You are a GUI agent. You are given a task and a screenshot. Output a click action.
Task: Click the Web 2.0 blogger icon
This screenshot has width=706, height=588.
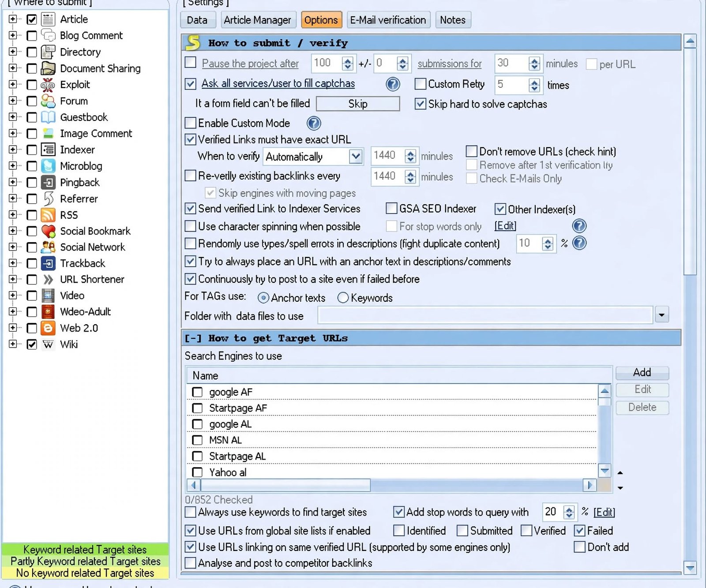point(48,328)
